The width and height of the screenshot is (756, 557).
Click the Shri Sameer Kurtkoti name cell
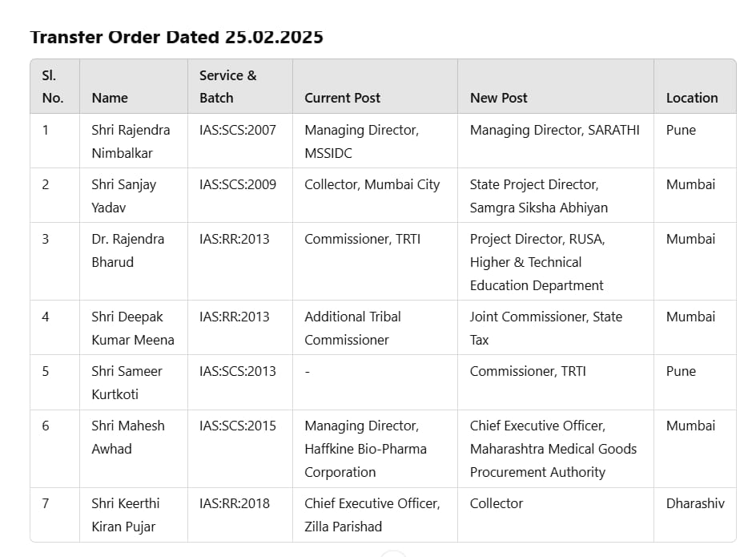127,382
